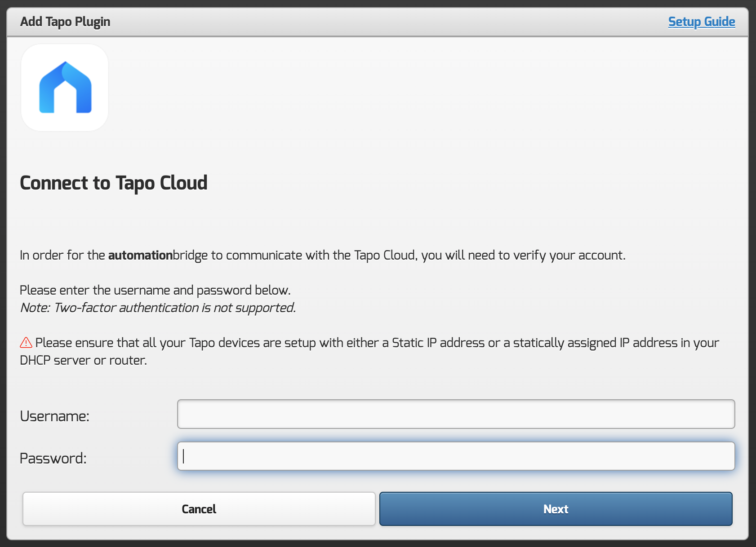Open the Setup Guide link
756x547 pixels.
click(x=701, y=22)
